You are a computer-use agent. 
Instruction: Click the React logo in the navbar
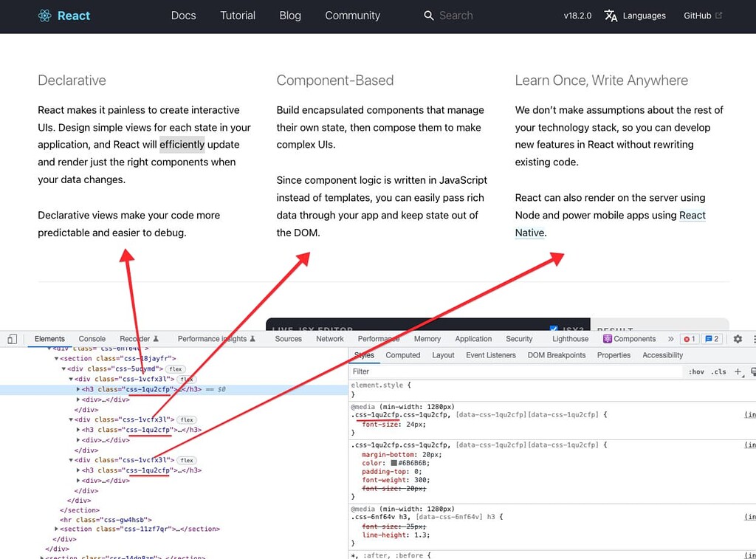(45, 16)
